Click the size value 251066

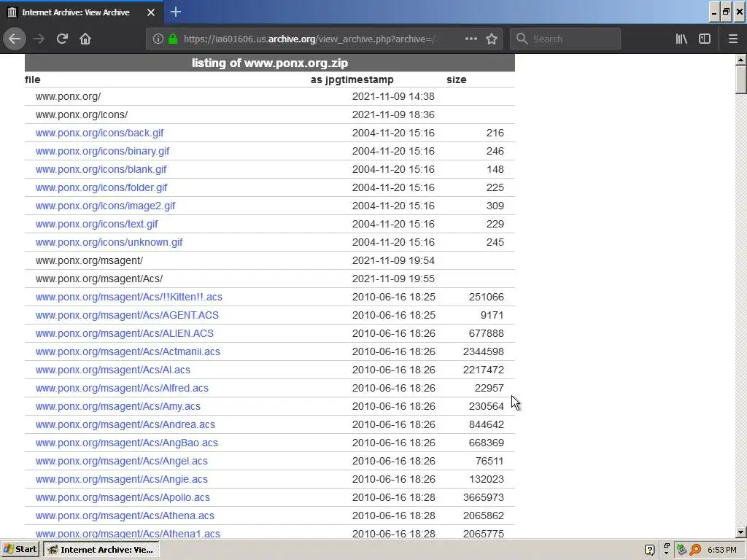coord(486,297)
